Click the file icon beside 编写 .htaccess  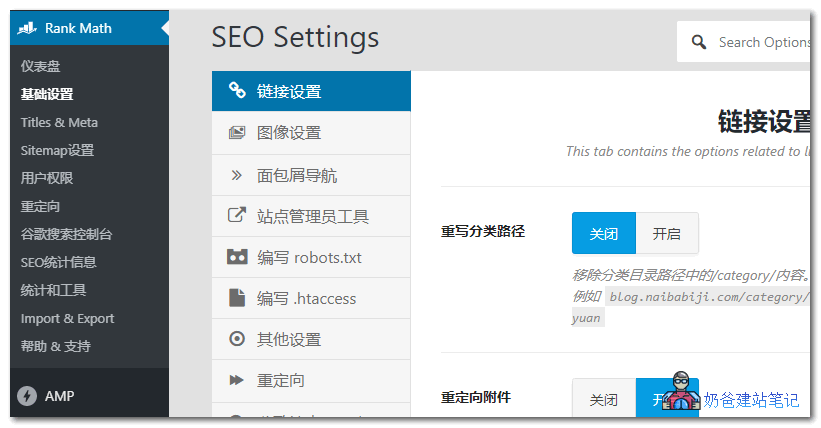(x=237, y=298)
